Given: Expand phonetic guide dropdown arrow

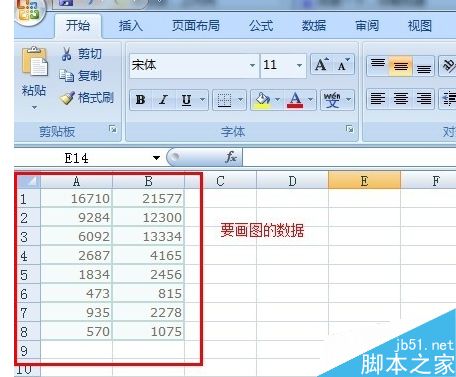Looking at the screenshot, I should pyautogui.click(x=348, y=100).
